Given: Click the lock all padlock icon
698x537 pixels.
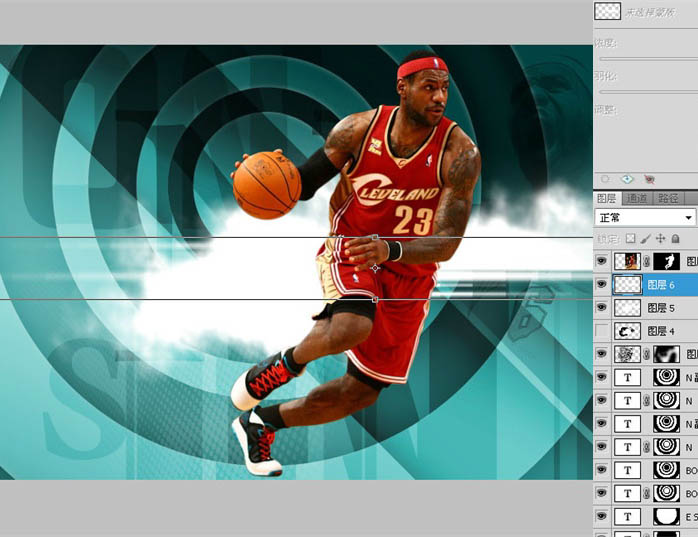Looking at the screenshot, I should click(x=675, y=239).
